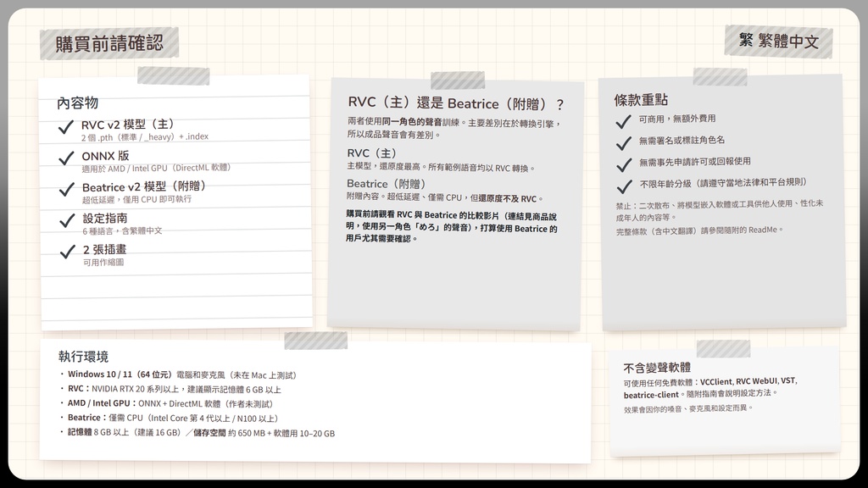Click the bullet RVC：NVIDIA RTX 20 系列以上

click(170, 390)
